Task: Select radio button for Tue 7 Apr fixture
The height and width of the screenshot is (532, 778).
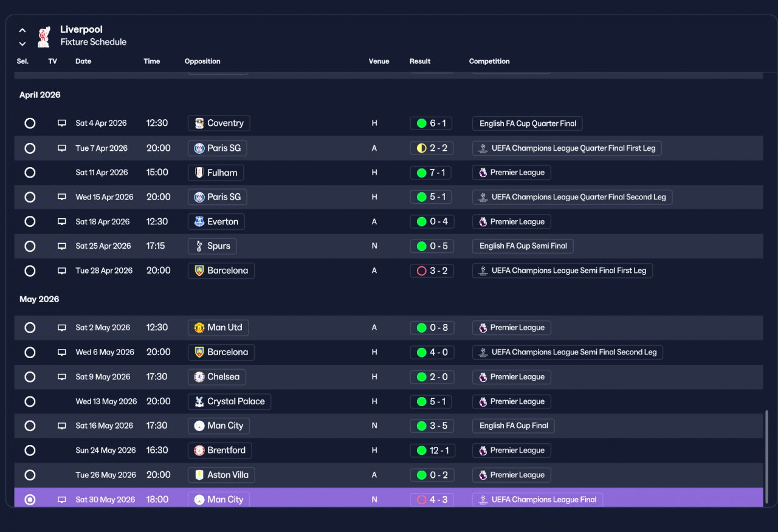Action: [x=30, y=148]
